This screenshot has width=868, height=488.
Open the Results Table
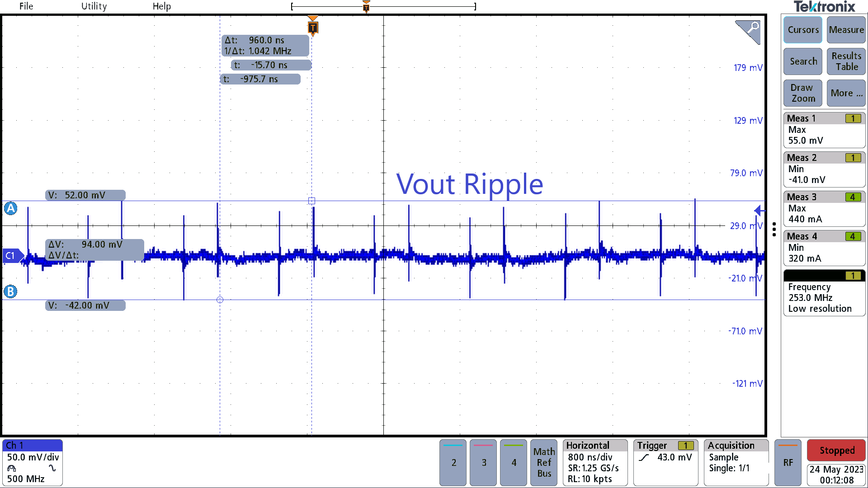(845, 61)
